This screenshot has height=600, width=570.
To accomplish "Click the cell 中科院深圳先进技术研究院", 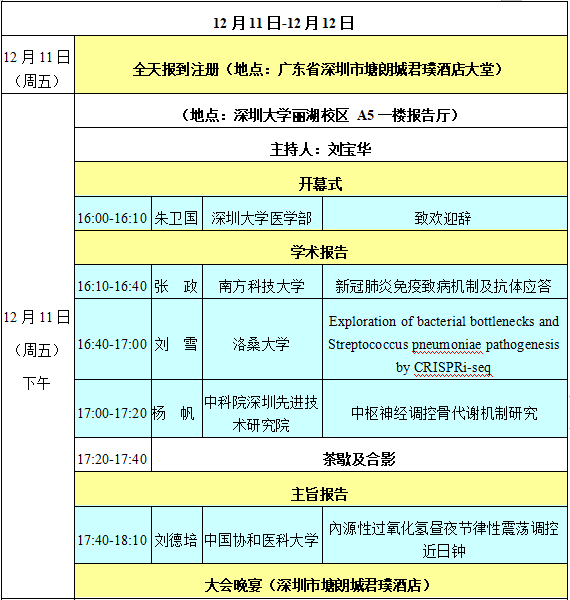I will pyautogui.click(x=262, y=409).
